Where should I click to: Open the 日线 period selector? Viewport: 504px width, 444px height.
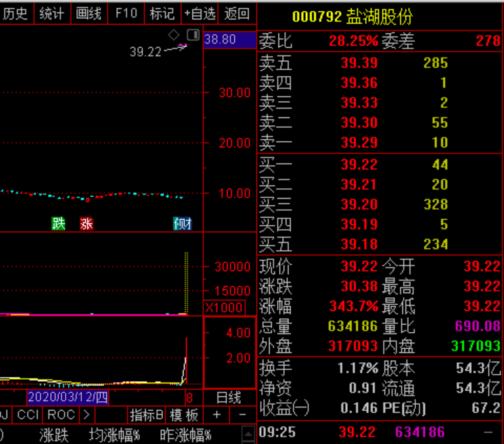point(229,397)
